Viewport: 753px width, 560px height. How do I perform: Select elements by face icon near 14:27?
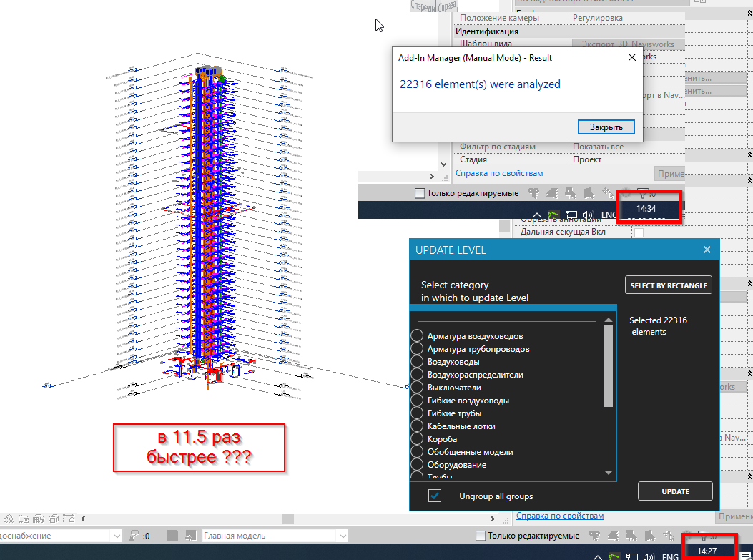pyautogui.click(x=650, y=536)
